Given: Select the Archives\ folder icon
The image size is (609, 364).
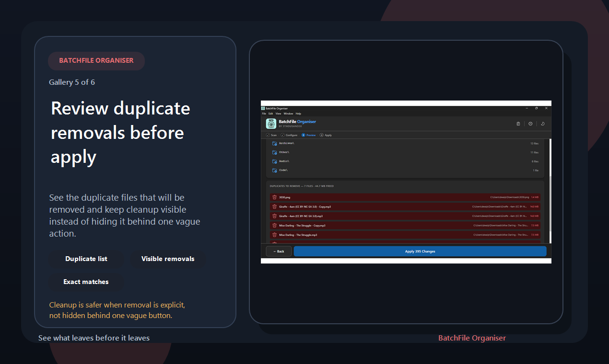Looking at the screenshot, I should [x=274, y=143].
